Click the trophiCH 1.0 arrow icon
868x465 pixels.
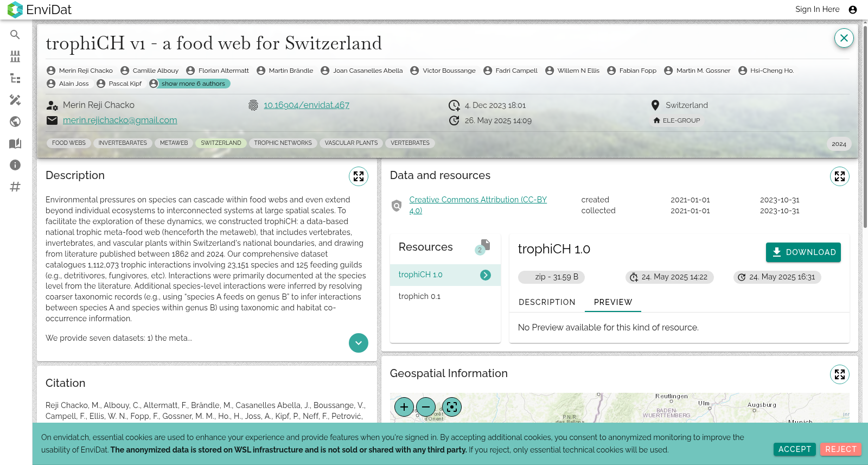point(486,275)
